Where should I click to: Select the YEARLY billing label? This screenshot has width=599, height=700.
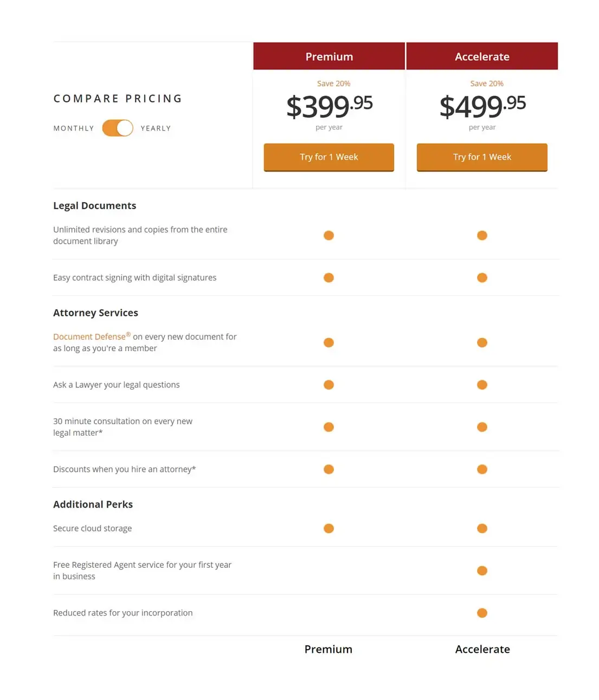pyautogui.click(x=156, y=128)
